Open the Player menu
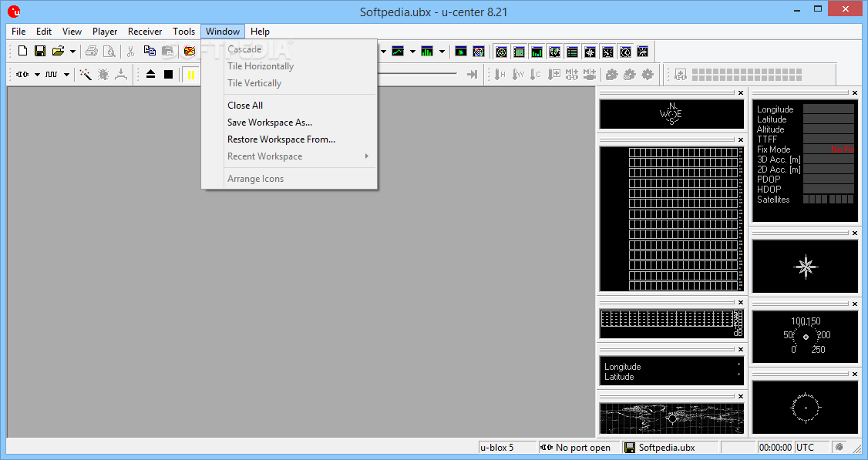Viewport: 868px width, 460px height. click(x=105, y=32)
